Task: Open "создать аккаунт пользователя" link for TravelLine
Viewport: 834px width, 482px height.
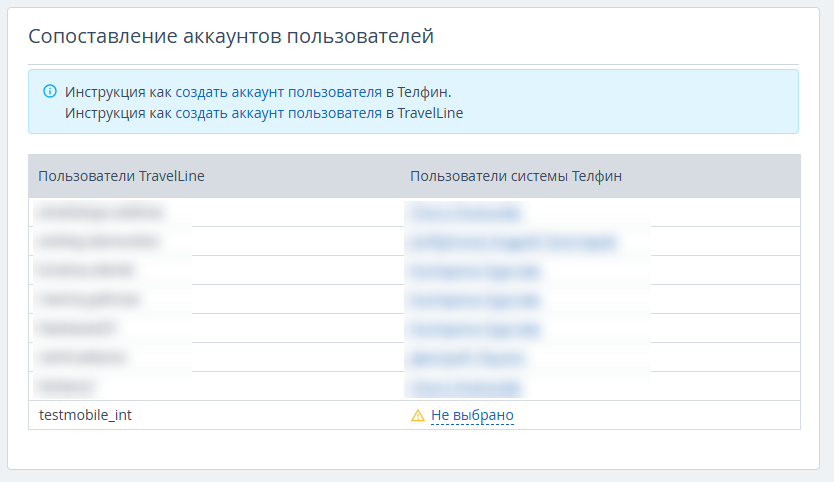Action: point(279,113)
